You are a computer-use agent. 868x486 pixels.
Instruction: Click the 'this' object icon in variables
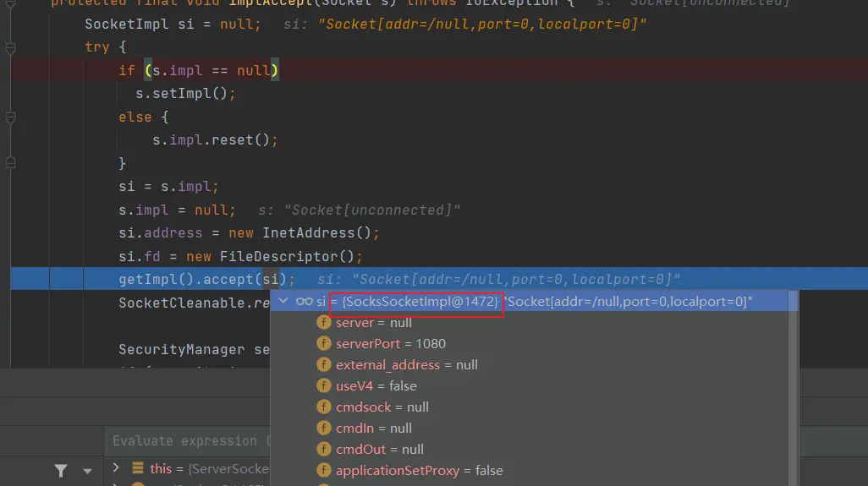(x=138, y=468)
